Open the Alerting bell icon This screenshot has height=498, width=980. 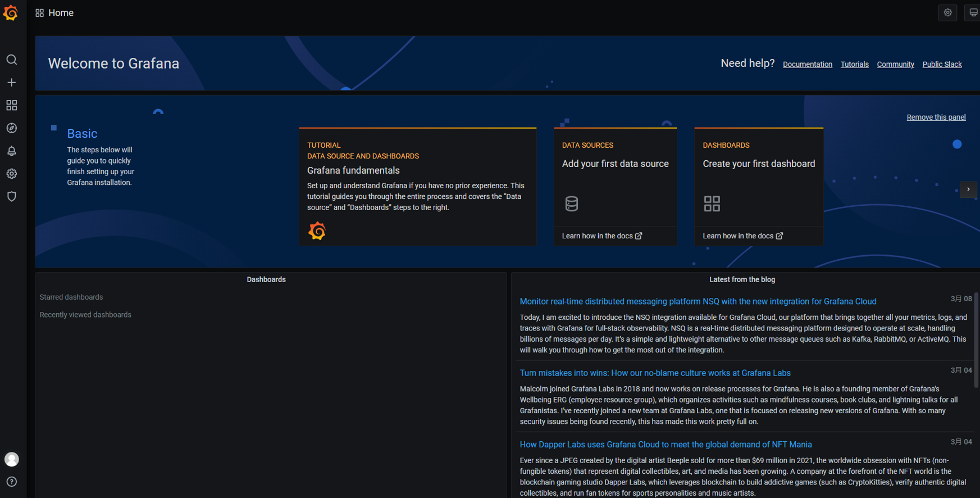[11, 151]
